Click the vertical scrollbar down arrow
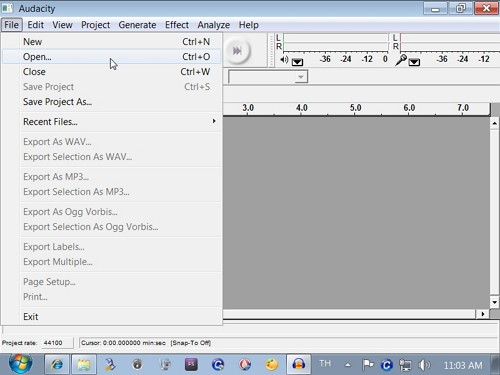 pyautogui.click(x=495, y=302)
